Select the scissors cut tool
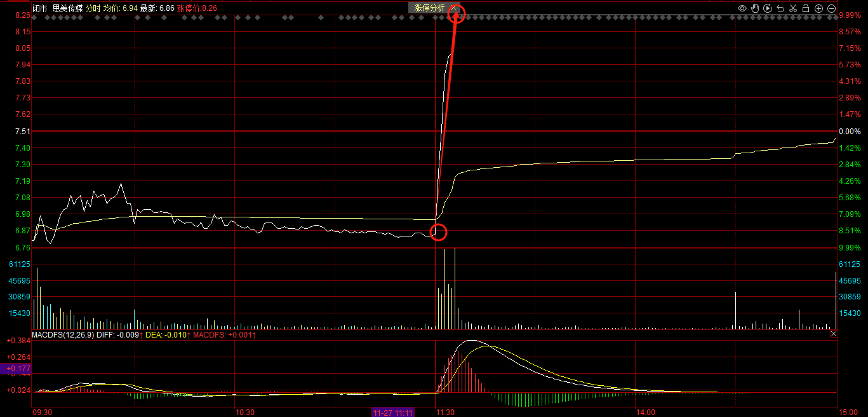 pos(793,8)
